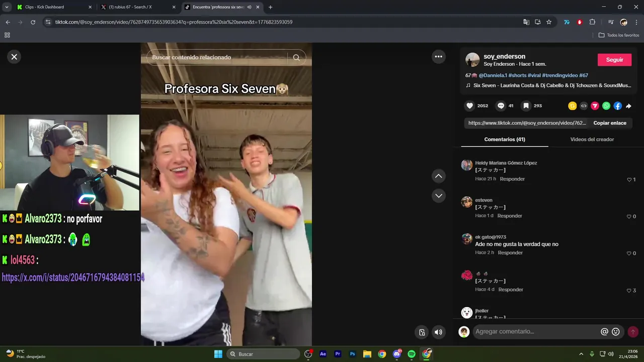The image size is (644, 362).
Task: Switch to Videos del creador tab
Action: click(592, 139)
